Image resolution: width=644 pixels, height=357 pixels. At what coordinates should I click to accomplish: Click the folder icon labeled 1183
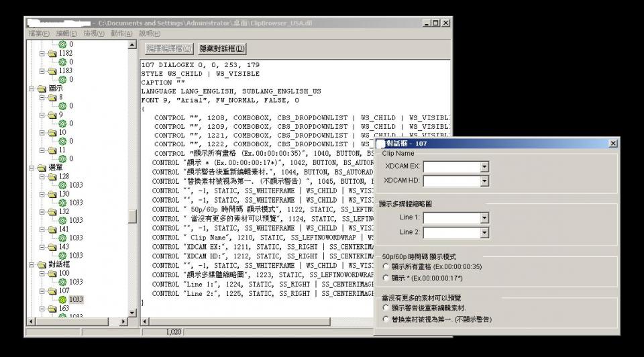[x=52, y=71]
